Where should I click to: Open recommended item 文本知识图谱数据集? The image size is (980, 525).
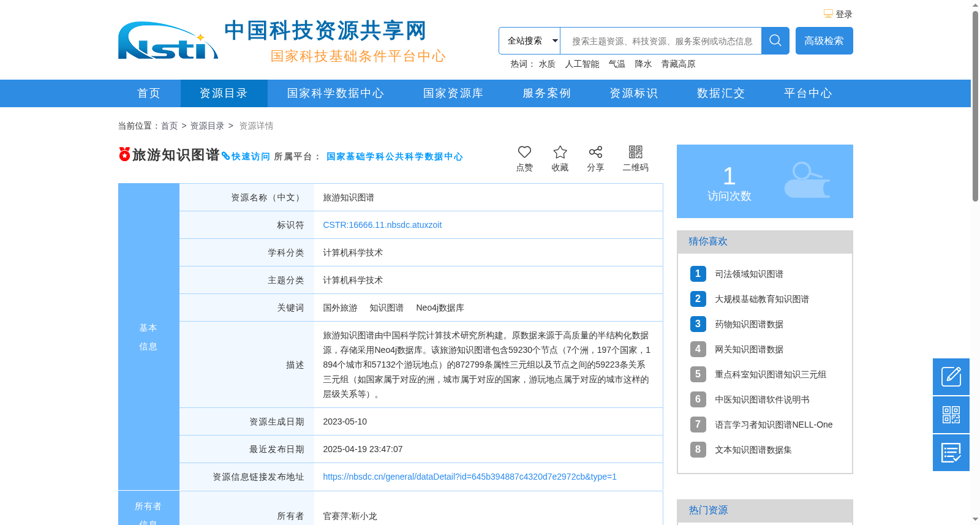(753, 450)
